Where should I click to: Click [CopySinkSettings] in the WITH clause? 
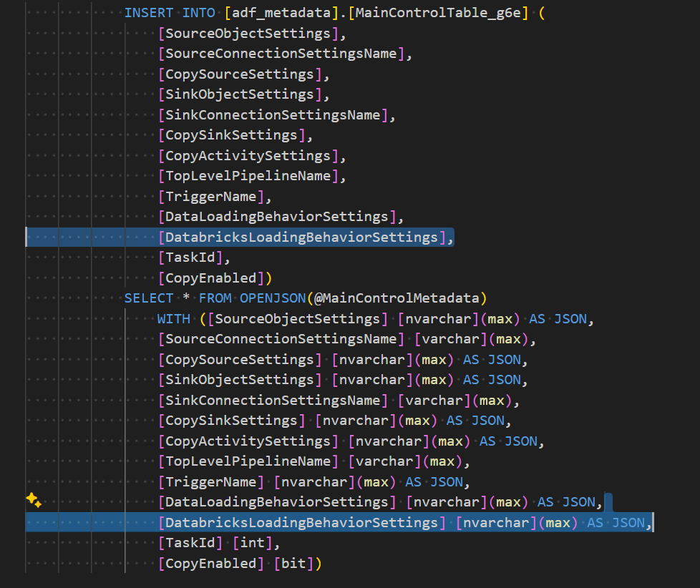click(x=232, y=421)
